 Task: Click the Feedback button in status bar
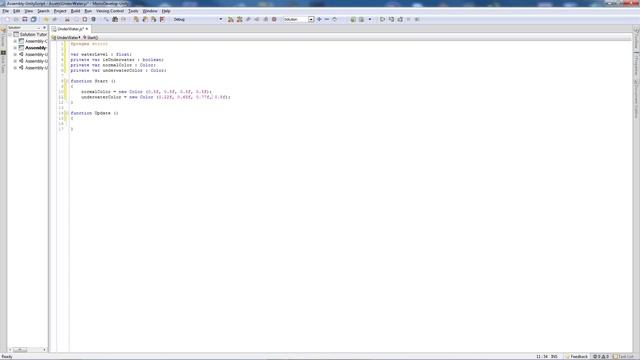click(577, 357)
